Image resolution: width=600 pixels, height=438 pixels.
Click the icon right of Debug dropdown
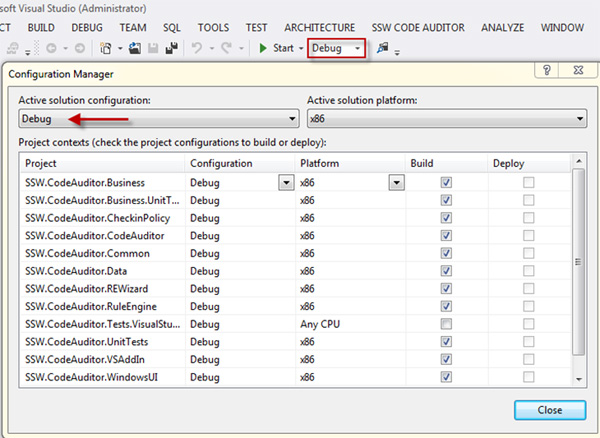[383, 48]
